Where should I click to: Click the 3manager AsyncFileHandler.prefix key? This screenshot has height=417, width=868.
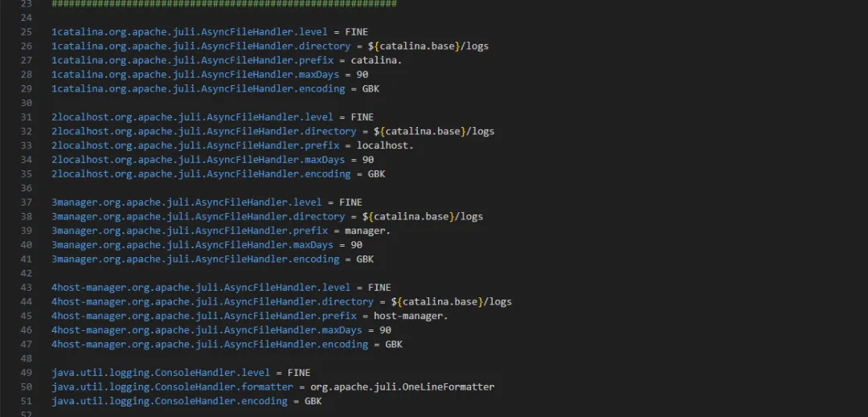[x=190, y=231]
